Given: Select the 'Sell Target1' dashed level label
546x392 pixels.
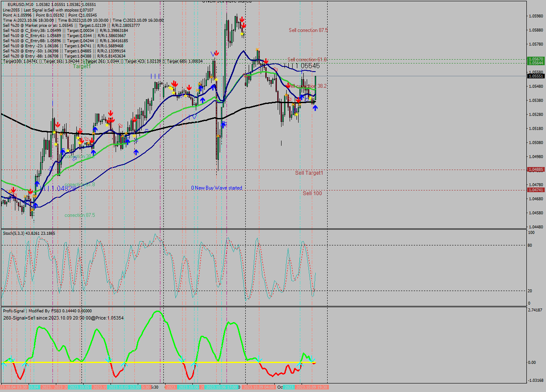Looking at the screenshot, I should (x=309, y=173).
